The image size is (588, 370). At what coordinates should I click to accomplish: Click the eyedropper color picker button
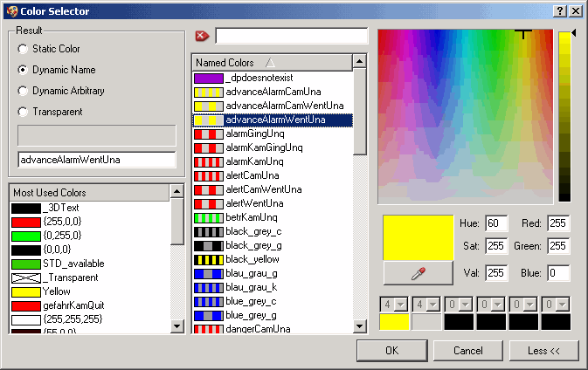tap(418, 273)
